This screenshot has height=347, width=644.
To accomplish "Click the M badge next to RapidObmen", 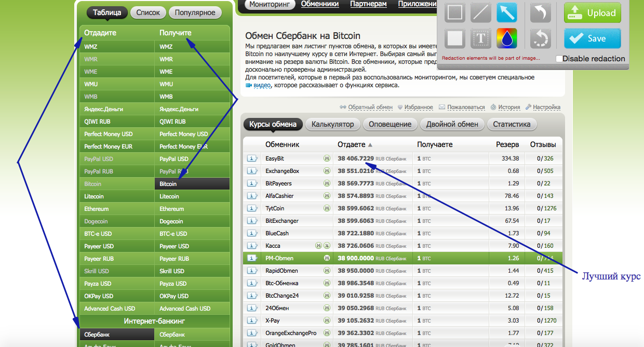I will 327,271.
